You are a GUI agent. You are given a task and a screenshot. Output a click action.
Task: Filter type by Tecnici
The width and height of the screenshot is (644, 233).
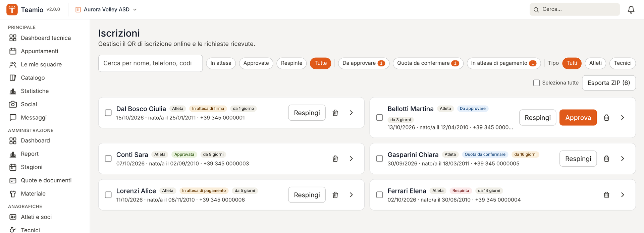(623, 63)
